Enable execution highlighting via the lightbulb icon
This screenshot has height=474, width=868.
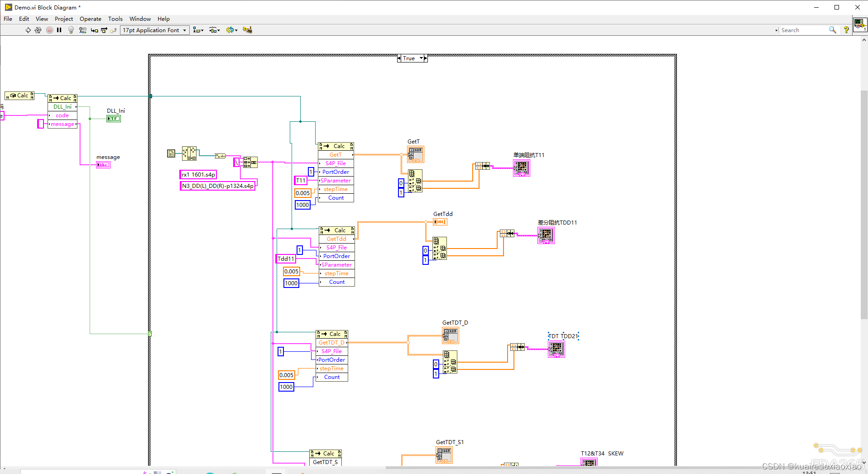click(x=71, y=30)
